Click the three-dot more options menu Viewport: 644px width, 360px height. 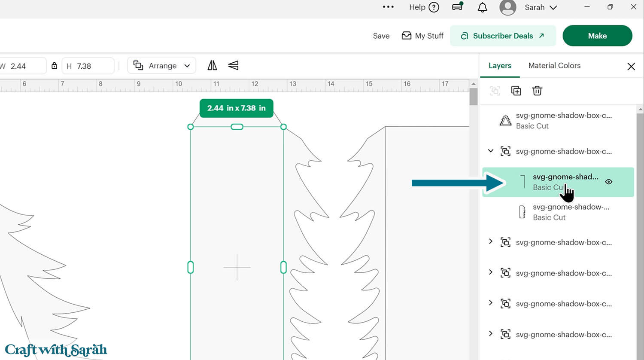[x=388, y=7]
